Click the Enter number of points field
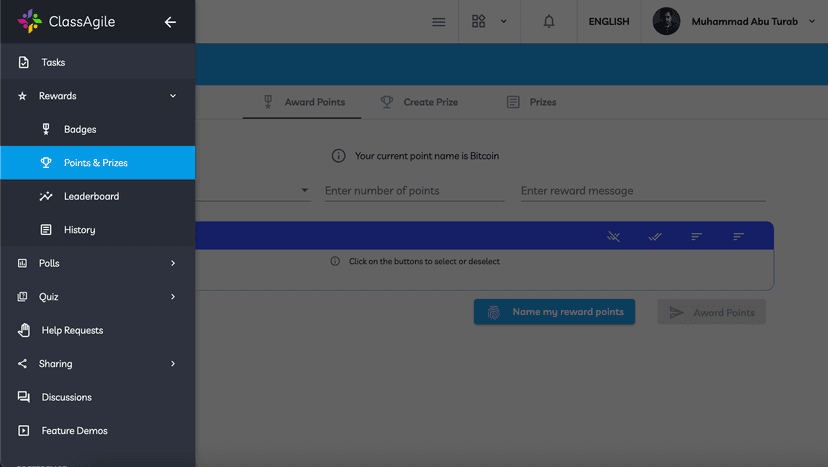Image resolution: width=828 pixels, height=467 pixels. tap(414, 191)
